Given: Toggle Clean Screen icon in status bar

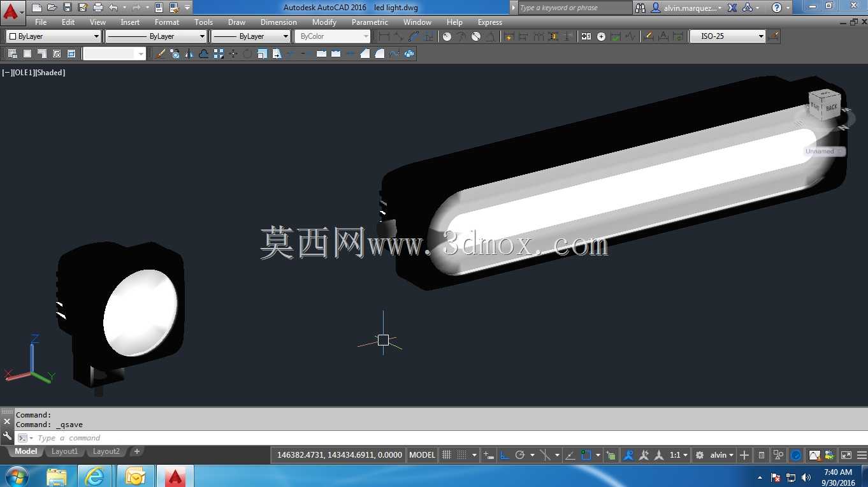Looking at the screenshot, I should 845,455.
